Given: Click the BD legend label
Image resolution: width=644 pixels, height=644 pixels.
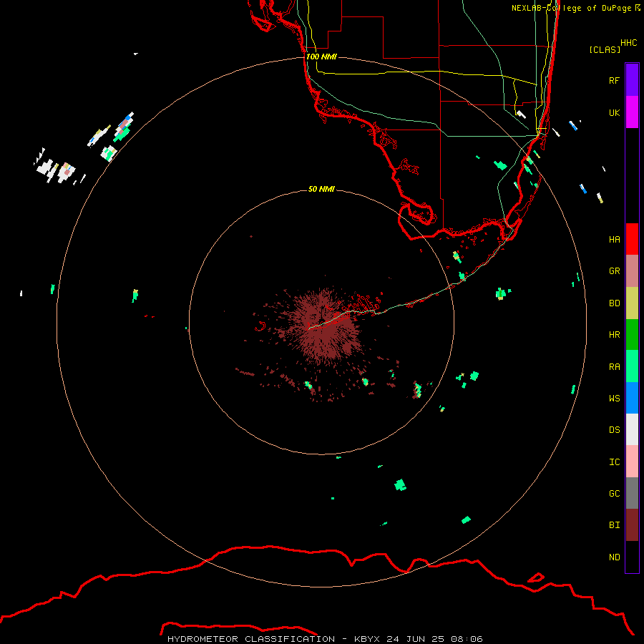Looking at the screenshot, I should (x=614, y=303).
